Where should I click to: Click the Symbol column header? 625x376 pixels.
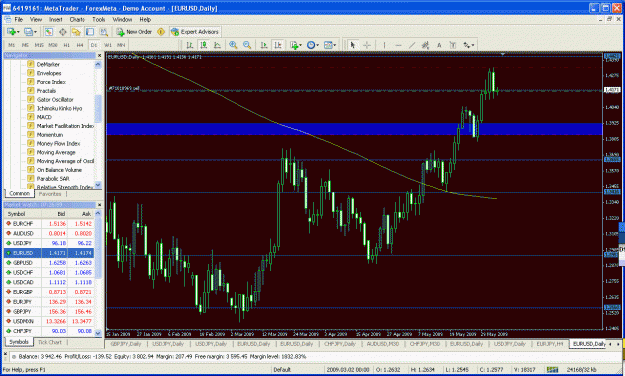22,214
